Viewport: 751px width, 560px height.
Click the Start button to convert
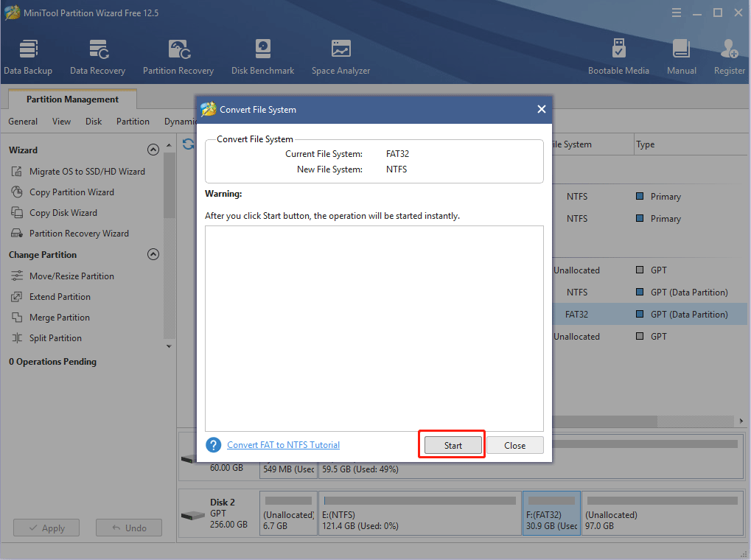pyautogui.click(x=453, y=446)
